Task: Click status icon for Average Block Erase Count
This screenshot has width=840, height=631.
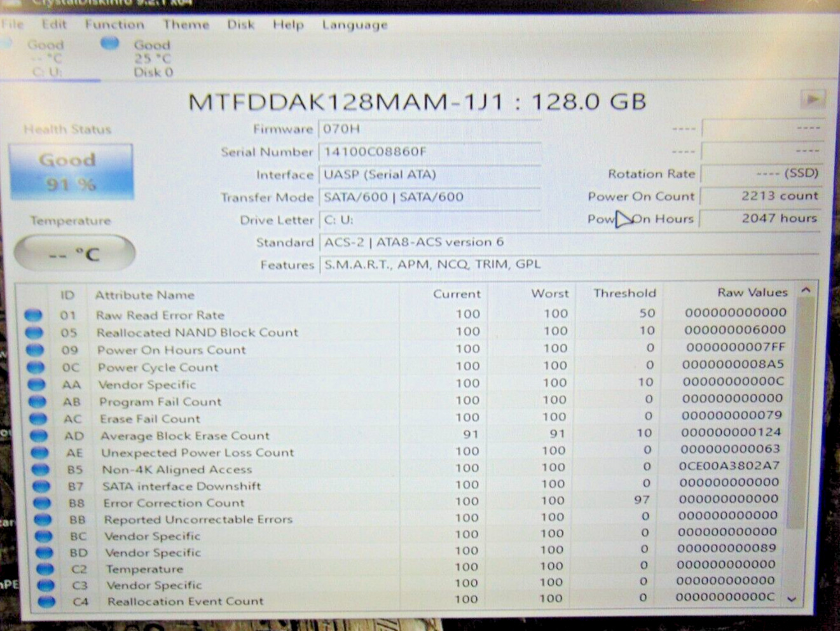Action: [x=39, y=436]
